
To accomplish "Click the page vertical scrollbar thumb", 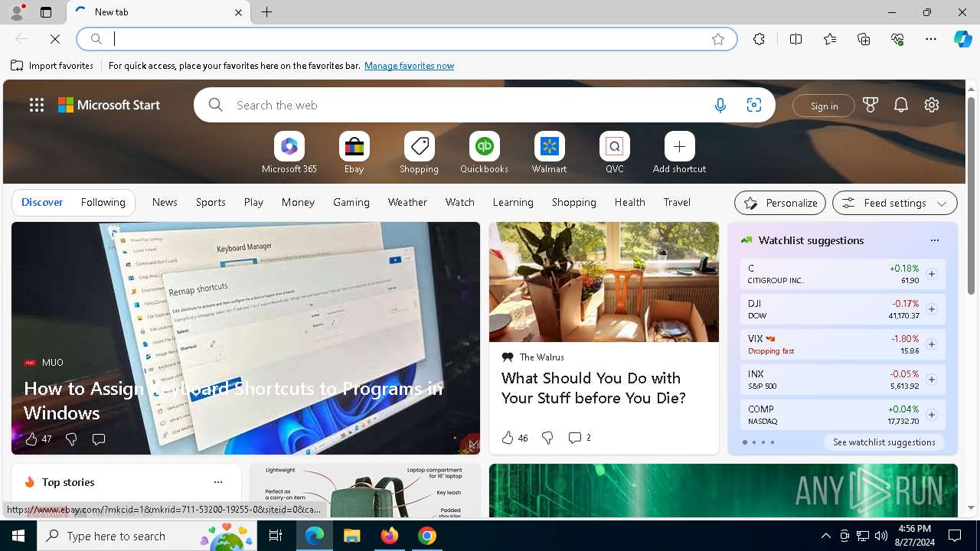I will click(971, 195).
